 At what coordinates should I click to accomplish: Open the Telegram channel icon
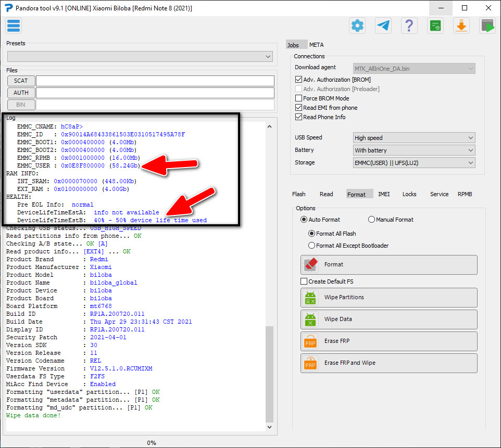coord(383,25)
